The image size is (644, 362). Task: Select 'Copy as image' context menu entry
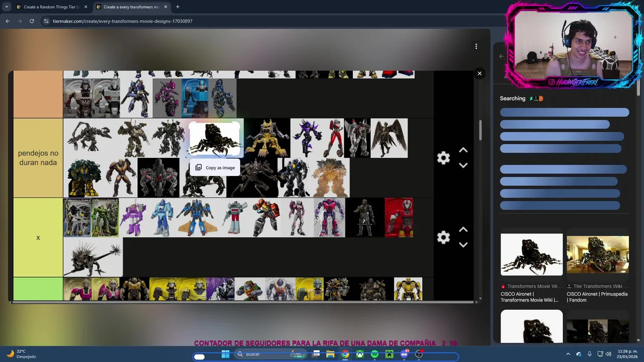coord(215,167)
